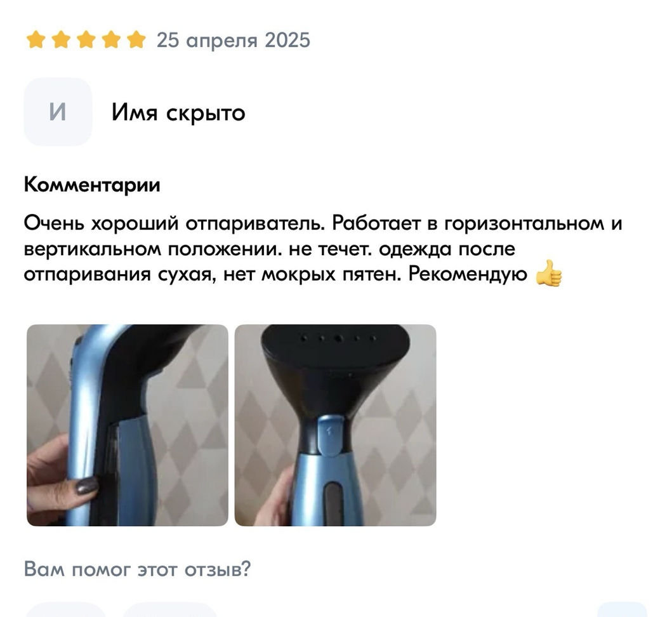
Task: Click the word Рекомендую in the review
Action: pyautogui.click(x=468, y=274)
